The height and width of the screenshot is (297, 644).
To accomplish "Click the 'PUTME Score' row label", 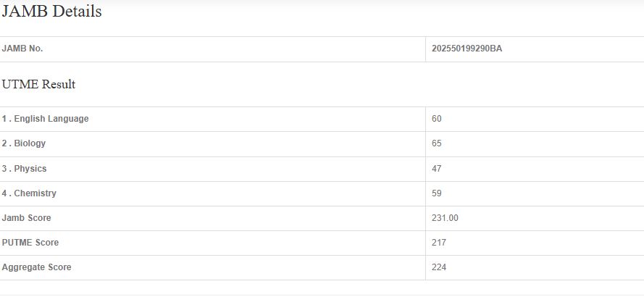I will (30, 243).
